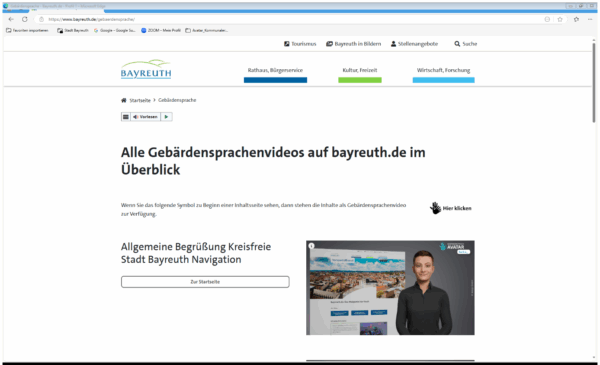
Task: Click the Bayreuth logo
Action: 146,70
